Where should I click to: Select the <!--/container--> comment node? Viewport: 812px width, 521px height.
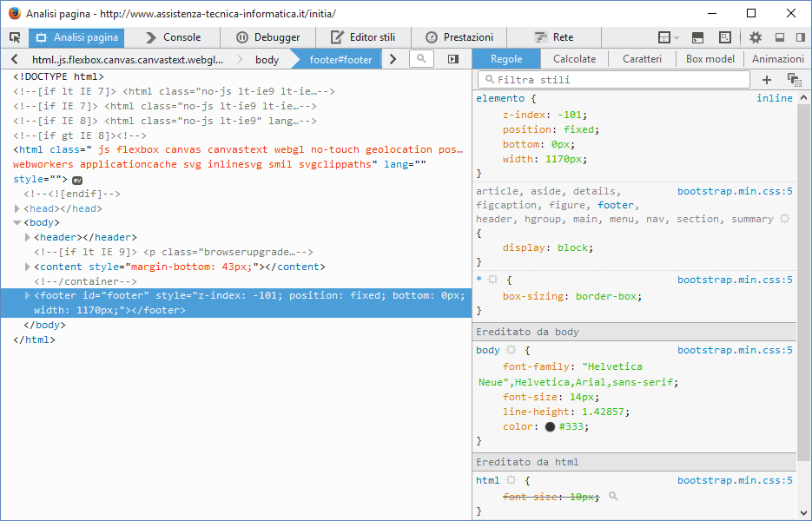(85, 281)
